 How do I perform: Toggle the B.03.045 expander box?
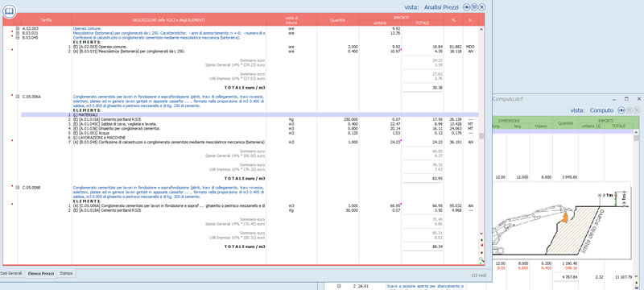[18, 37]
